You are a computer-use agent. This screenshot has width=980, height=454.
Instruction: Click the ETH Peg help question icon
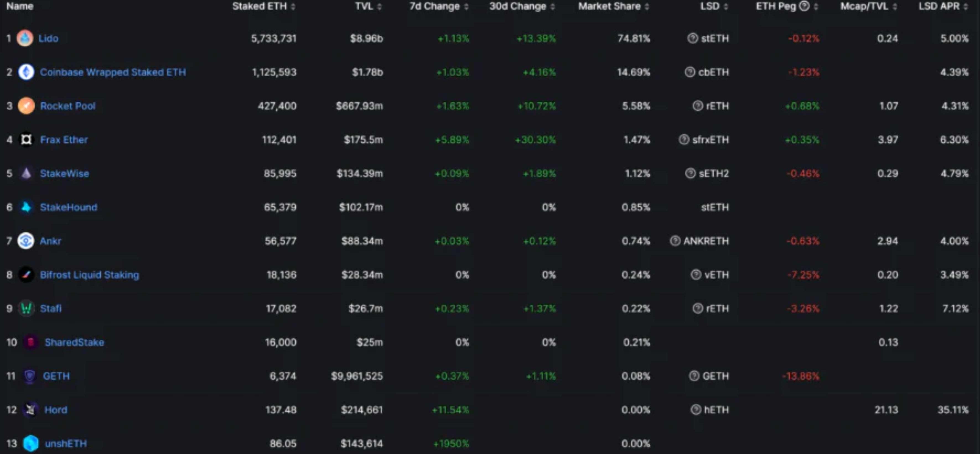tap(804, 6)
